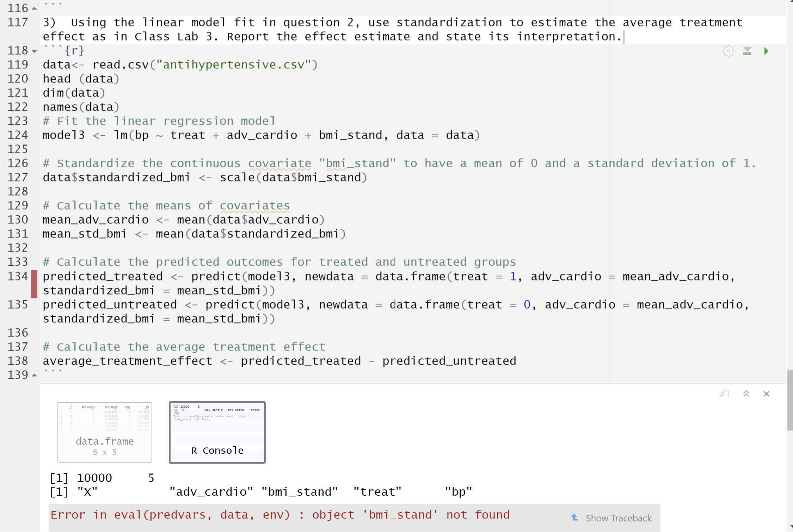Click '# Calculate the average treatment effect' comment

[184, 347]
